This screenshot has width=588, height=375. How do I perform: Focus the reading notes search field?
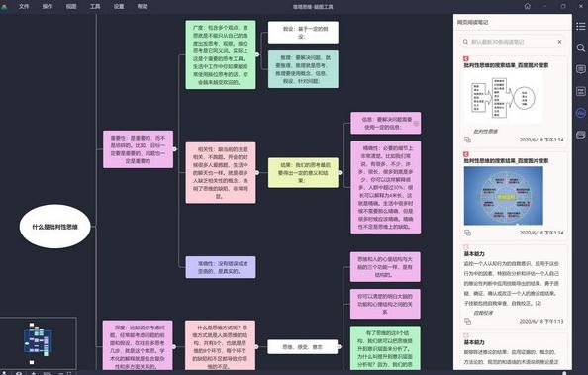click(x=512, y=42)
